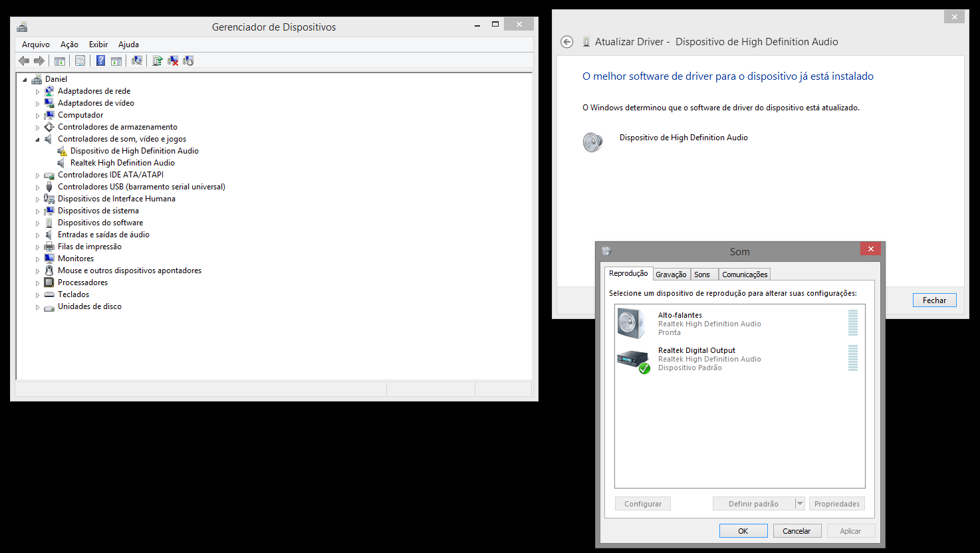Click OK in the Som dialog
Screen dimensions: 980x553
click(x=743, y=531)
